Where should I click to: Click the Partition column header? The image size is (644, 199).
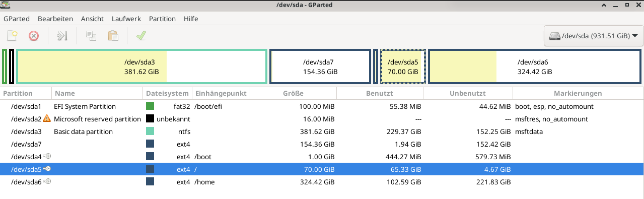[26, 93]
